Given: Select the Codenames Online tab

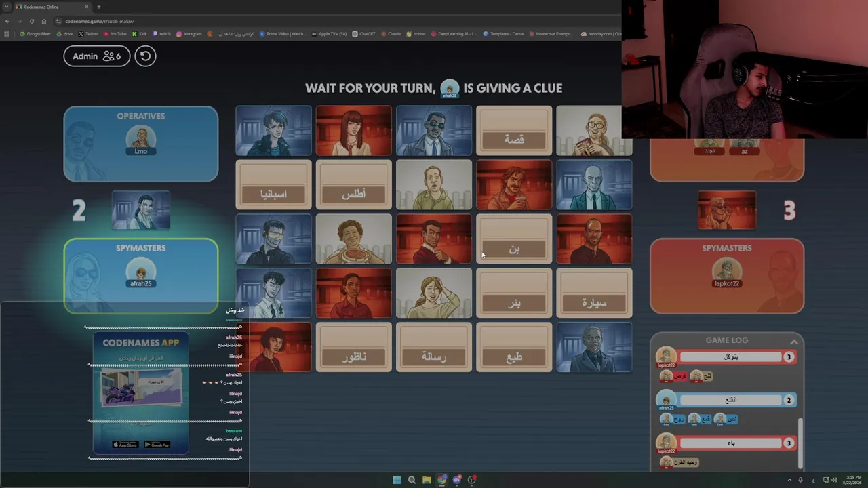Looking at the screenshot, I should tap(53, 7).
